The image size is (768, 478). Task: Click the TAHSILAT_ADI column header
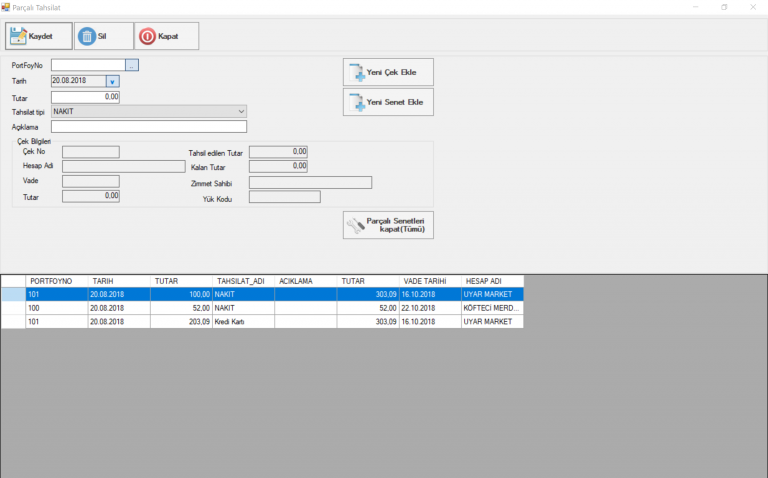point(243,281)
